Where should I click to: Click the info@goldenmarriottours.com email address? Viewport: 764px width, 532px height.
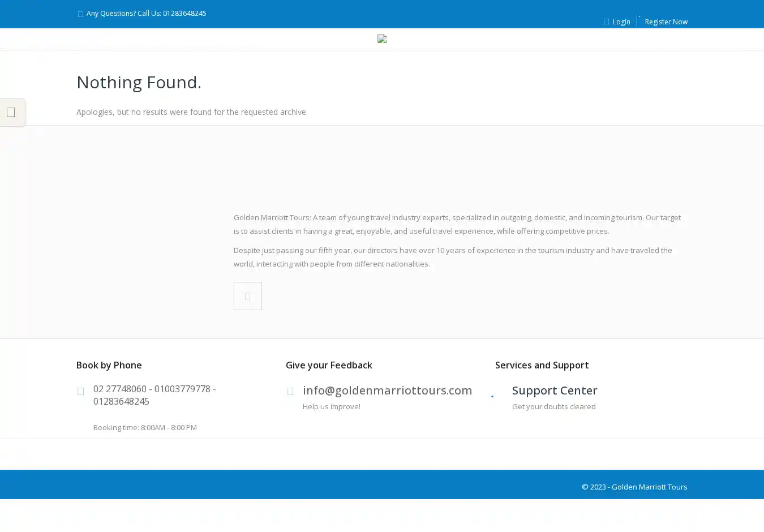[387, 391]
